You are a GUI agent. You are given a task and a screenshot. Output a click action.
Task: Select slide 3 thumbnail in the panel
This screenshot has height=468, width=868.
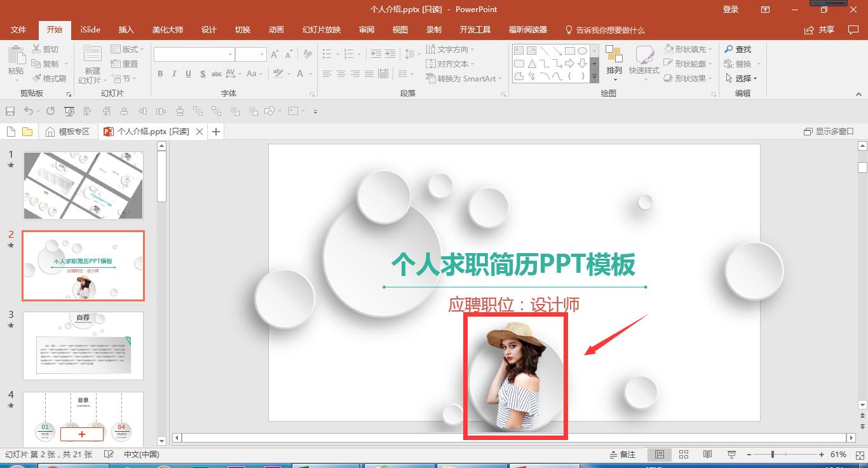pyautogui.click(x=83, y=345)
